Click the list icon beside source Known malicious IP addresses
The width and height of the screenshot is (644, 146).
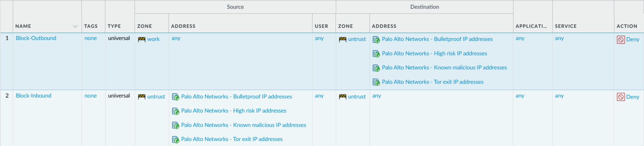175,126
